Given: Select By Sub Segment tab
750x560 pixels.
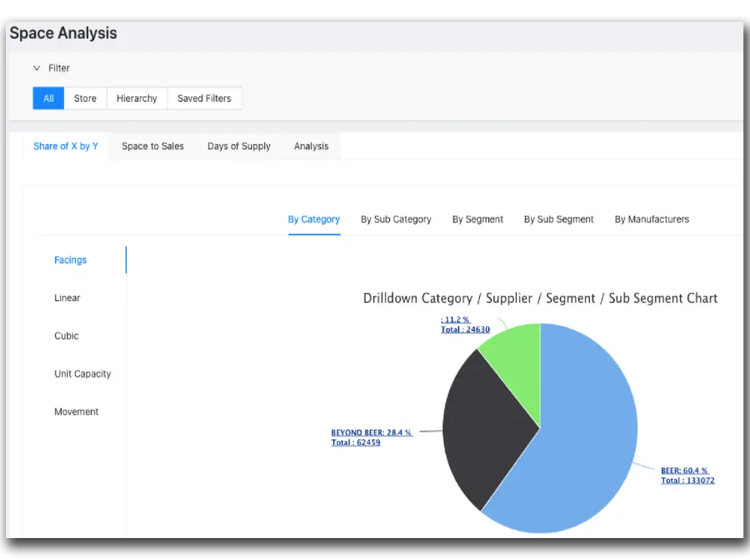Looking at the screenshot, I should (559, 219).
